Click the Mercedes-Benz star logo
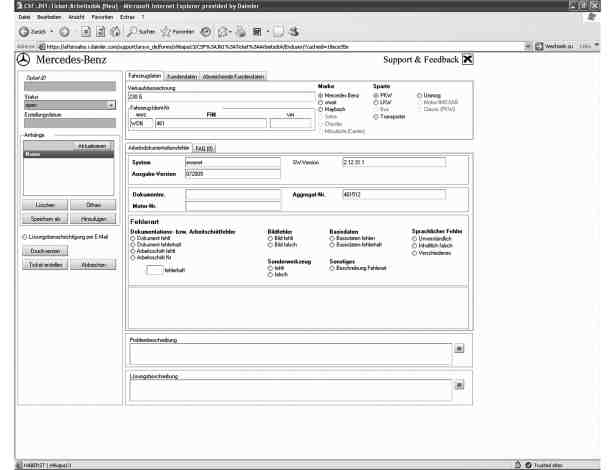Viewport: 615px width, 470px height. point(23,60)
